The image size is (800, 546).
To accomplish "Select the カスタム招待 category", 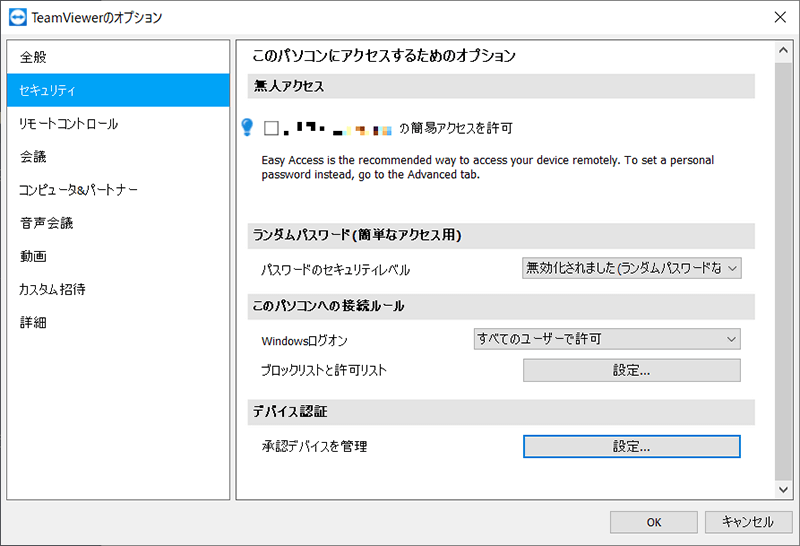I will tap(118, 289).
